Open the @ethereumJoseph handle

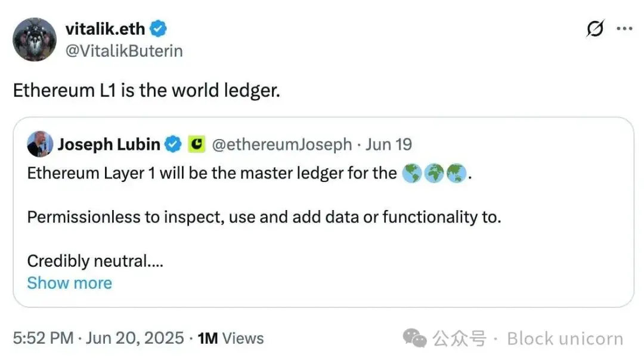[x=282, y=144]
